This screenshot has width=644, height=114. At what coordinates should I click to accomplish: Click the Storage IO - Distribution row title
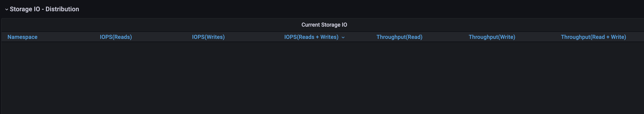click(x=44, y=9)
